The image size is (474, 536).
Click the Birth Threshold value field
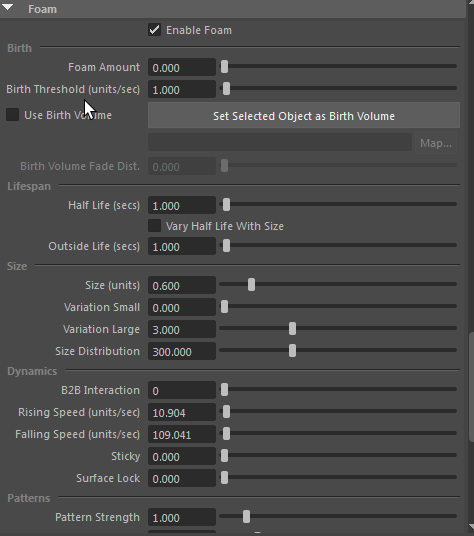click(x=182, y=89)
